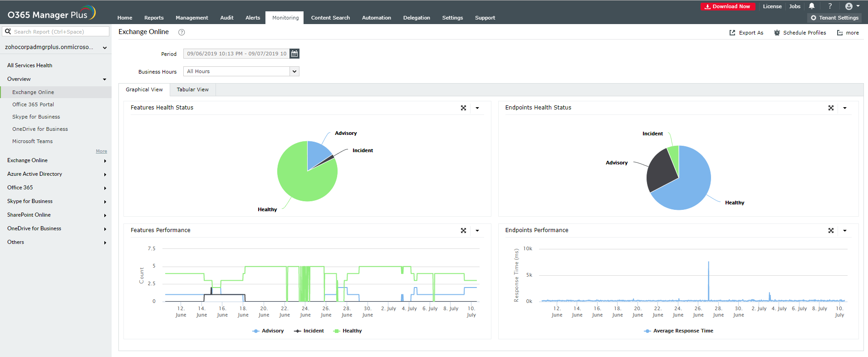Toggle Healthy series in Features Performance legend
The width and height of the screenshot is (868, 357).
click(x=348, y=331)
